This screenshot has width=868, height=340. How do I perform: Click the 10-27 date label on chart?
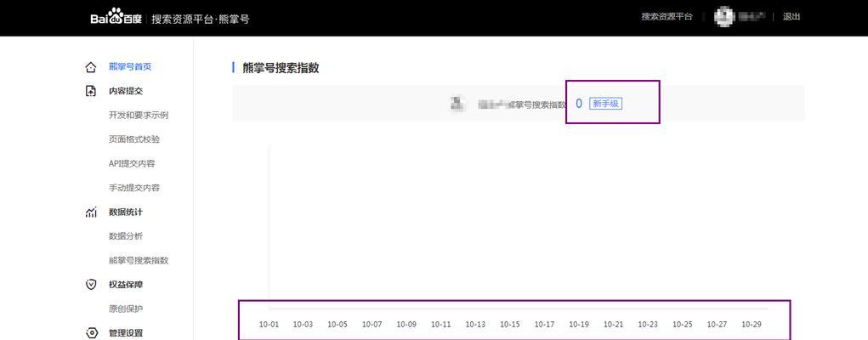[717, 325]
